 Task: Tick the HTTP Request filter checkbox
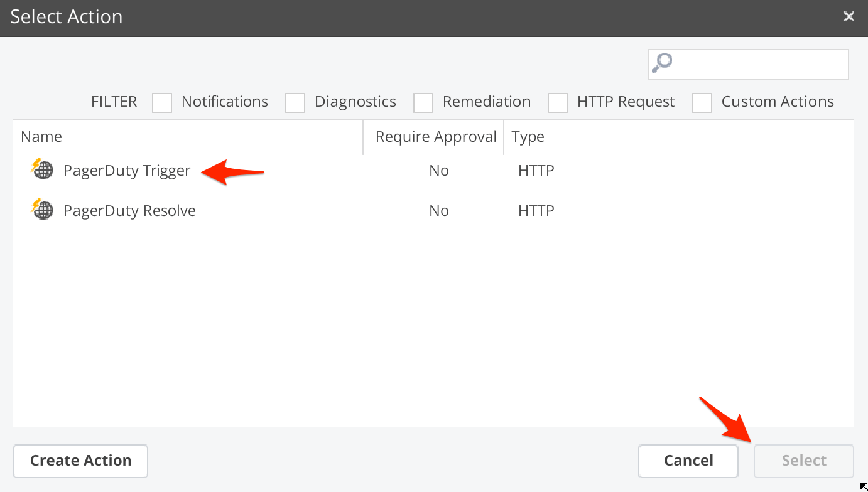coord(558,102)
